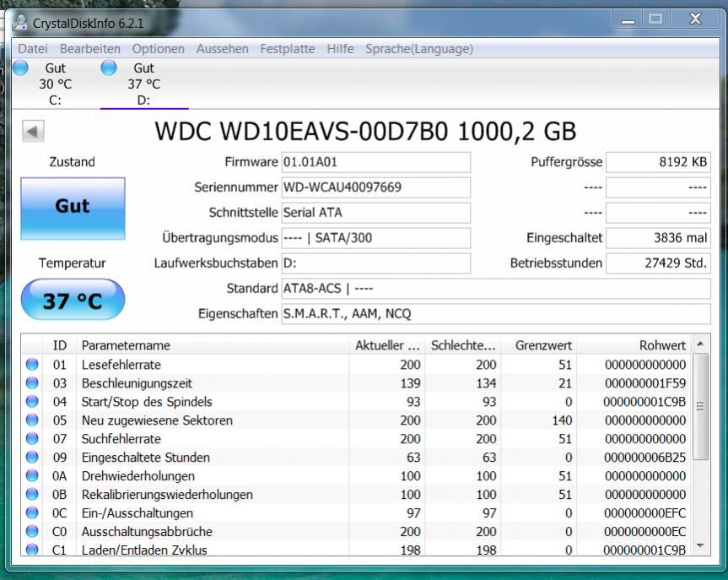Click the Standard field ATA8-ACS

click(x=496, y=289)
